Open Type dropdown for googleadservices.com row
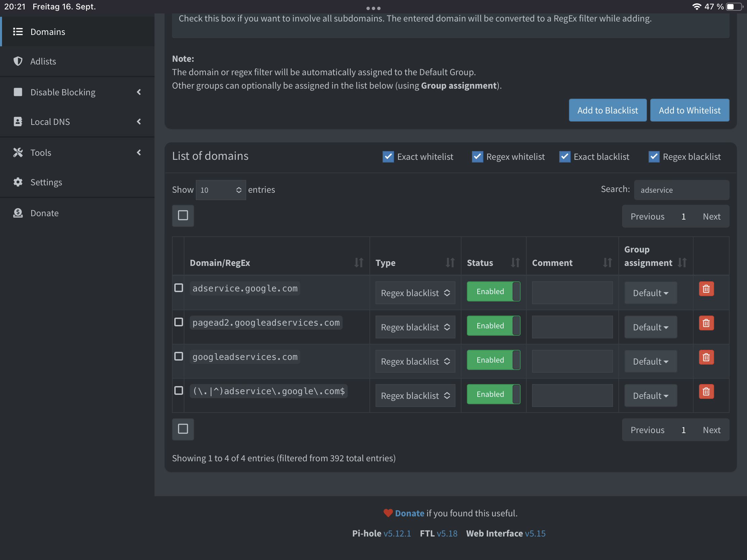Screen dimensions: 747x560 (415, 362)
